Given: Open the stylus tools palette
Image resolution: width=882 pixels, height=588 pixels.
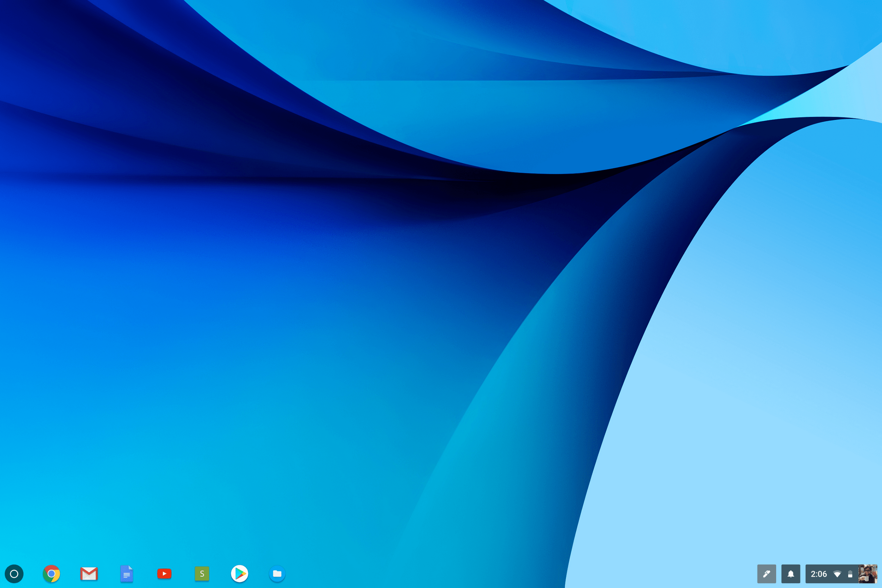Looking at the screenshot, I should [x=767, y=574].
